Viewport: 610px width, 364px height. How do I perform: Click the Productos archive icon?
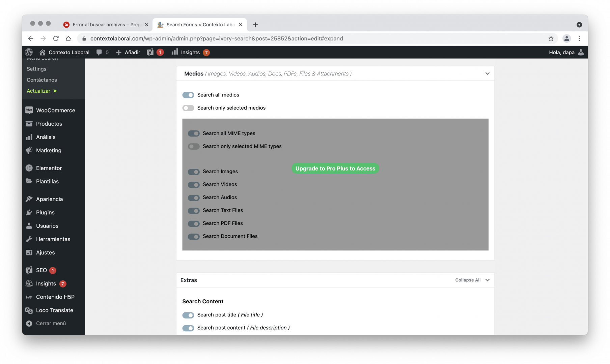tap(29, 124)
